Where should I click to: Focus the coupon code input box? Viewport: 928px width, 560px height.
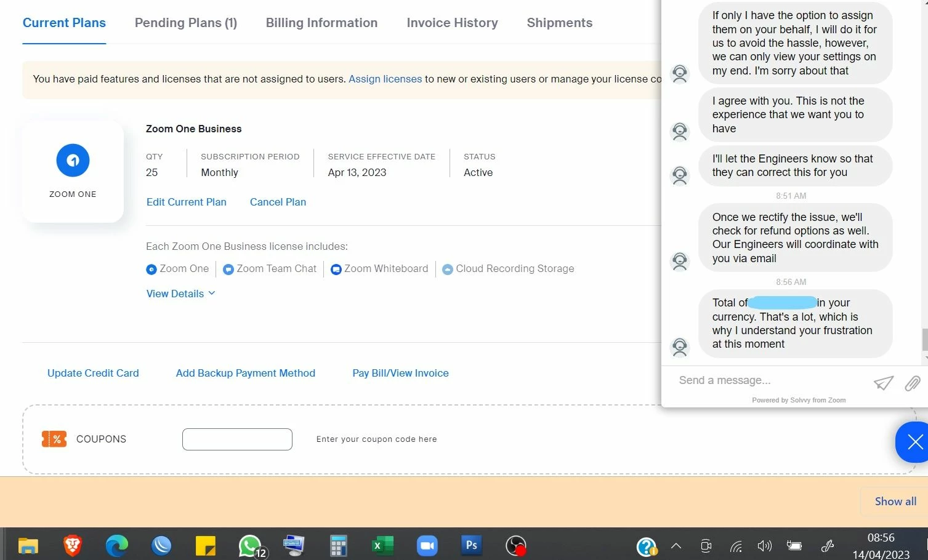point(237,439)
